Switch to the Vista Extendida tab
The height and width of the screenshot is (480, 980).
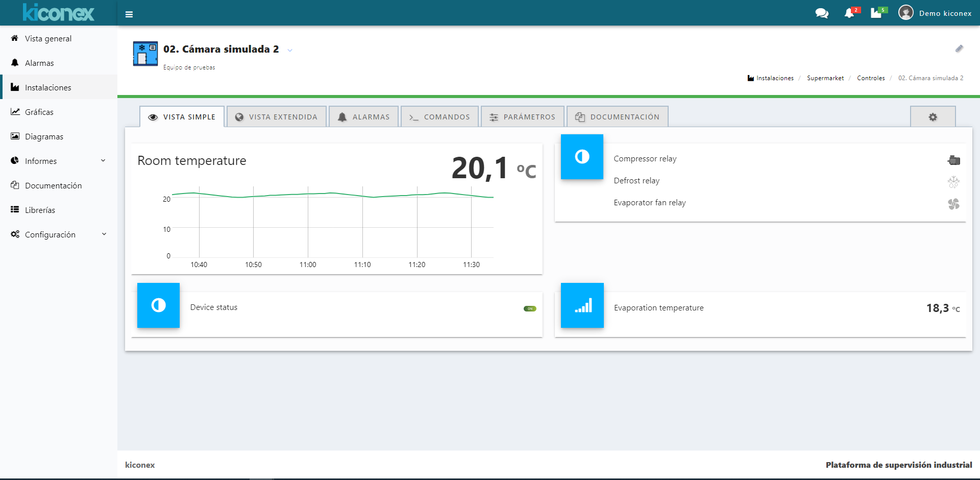click(x=277, y=117)
